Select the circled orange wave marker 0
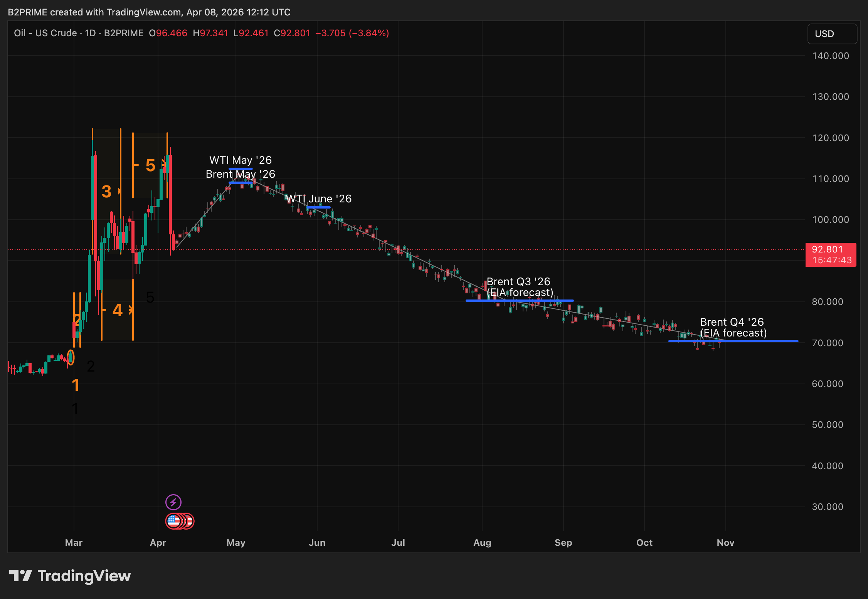The height and width of the screenshot is (599, 868). (71, 358)
